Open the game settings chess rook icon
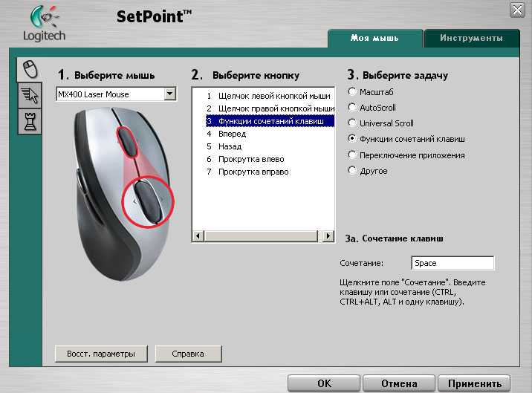The width and height of the screenshot is (532, 393). coord(30,122)
